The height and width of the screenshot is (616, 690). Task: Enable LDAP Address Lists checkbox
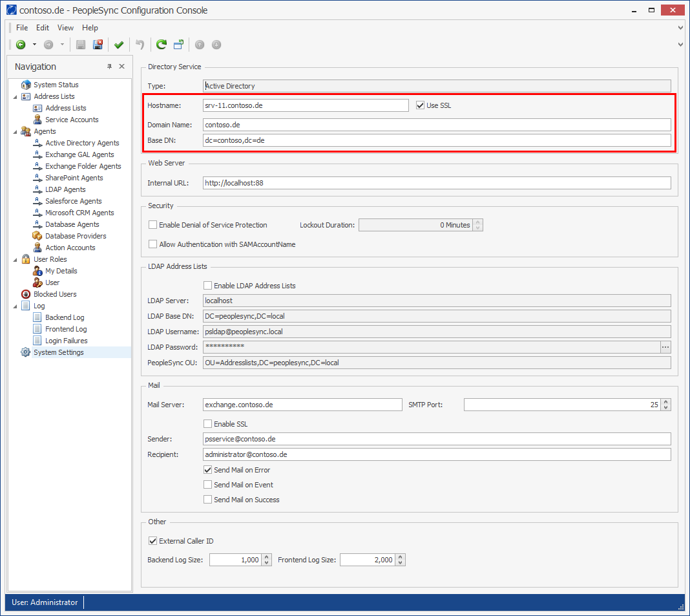coord(207,286)
